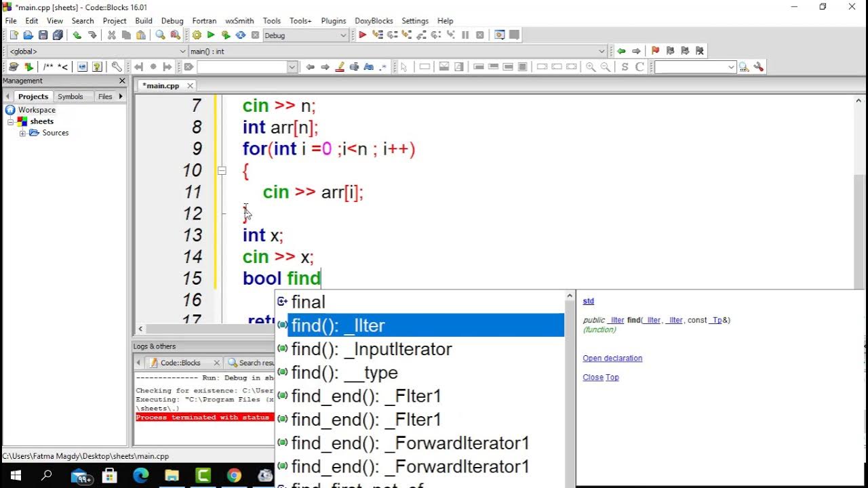Open Microsoft Edge from the taskbar
This screenshot has height=488, width=868.
140,475
